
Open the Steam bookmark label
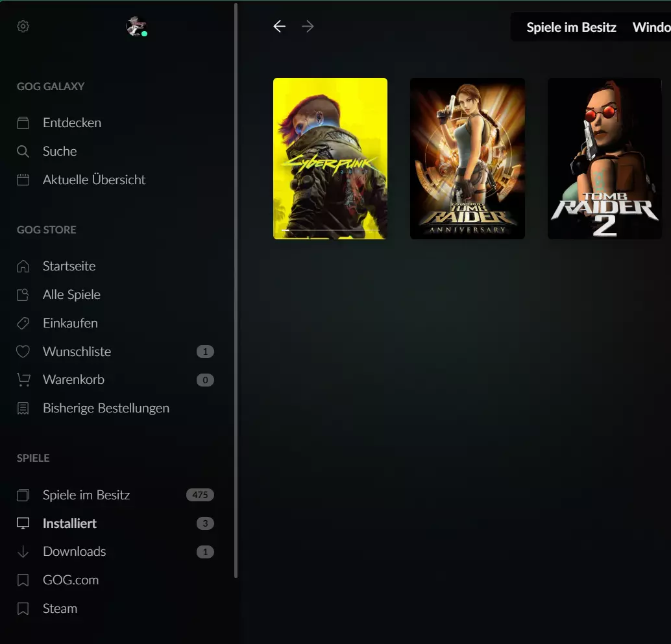click(x=60, y=608)
